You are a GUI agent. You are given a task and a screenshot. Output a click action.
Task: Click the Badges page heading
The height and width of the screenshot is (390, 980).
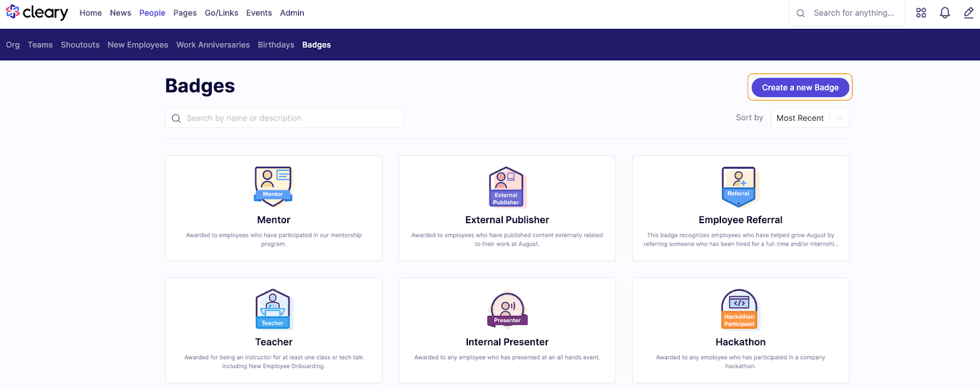[x=200, y=86]
